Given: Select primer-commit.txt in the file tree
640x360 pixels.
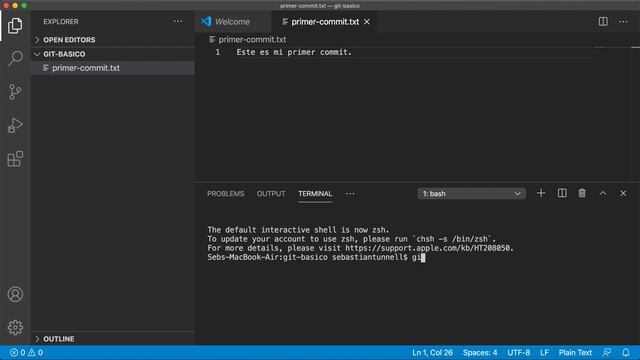Looking at the screenshot, I should click(113, 68).
